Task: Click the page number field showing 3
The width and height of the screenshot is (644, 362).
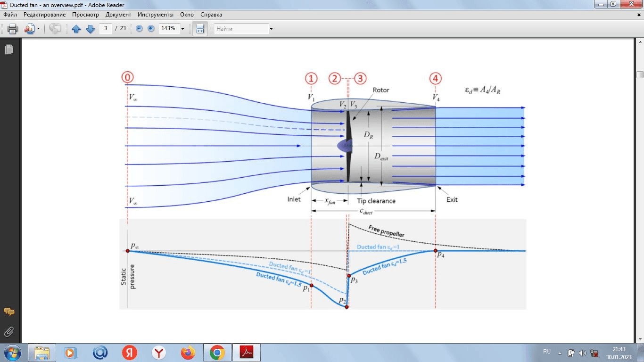Action: coord(105,28)
